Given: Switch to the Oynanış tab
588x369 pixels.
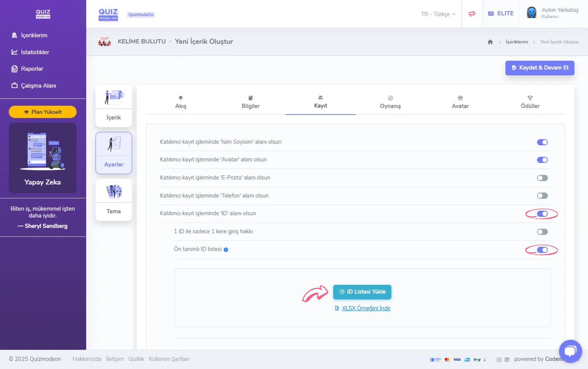Looking at the screenshot, I should 390,102.
